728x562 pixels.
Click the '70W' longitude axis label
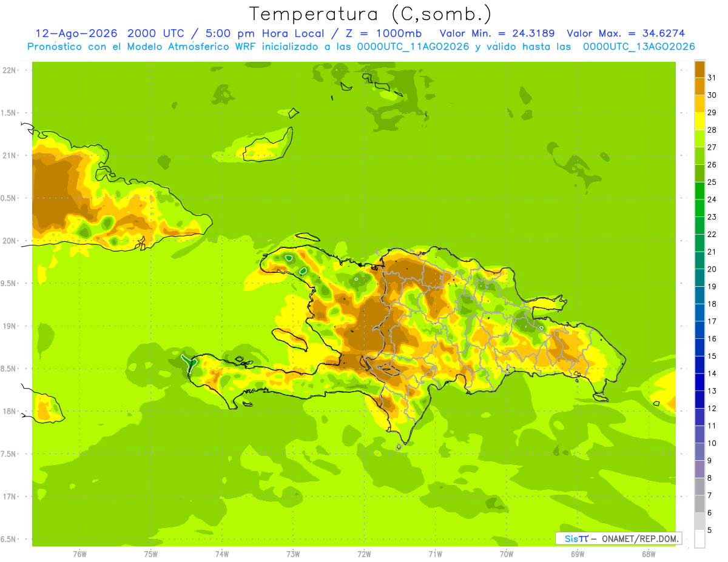tap(507, 554)
